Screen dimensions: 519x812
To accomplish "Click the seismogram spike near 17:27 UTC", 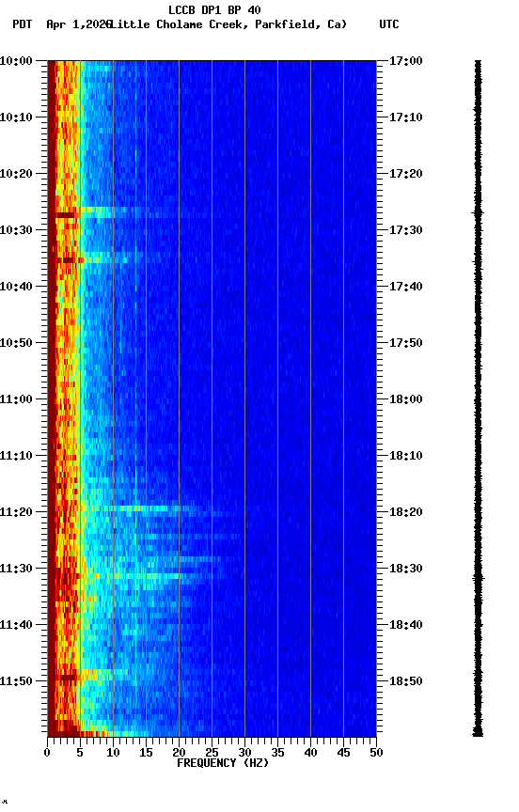I will pos(478,212).
